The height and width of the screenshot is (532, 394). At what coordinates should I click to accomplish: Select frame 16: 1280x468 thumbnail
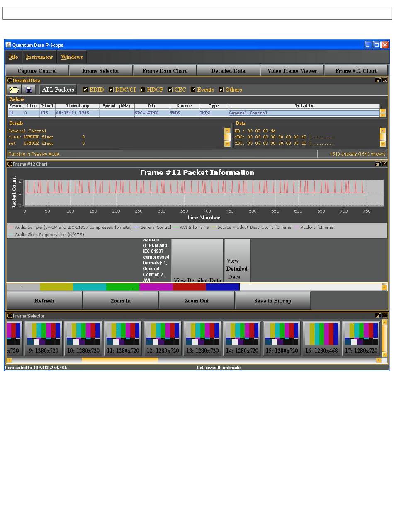[x=321, y=338]
